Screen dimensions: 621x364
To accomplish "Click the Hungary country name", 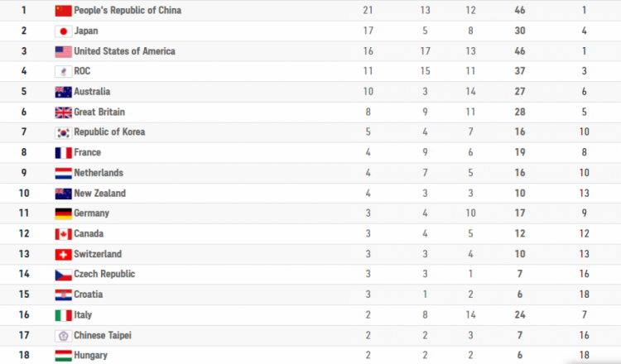I will [91, 355].
